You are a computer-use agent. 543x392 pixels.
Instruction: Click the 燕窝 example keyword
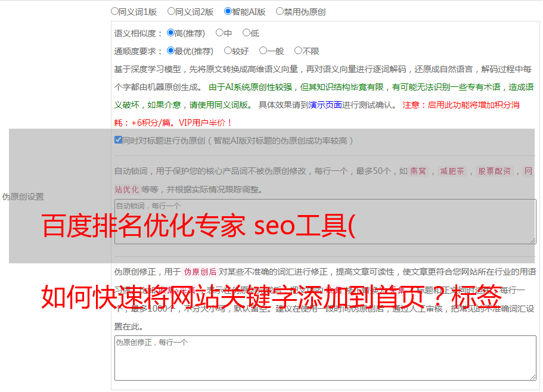[418, 171]
